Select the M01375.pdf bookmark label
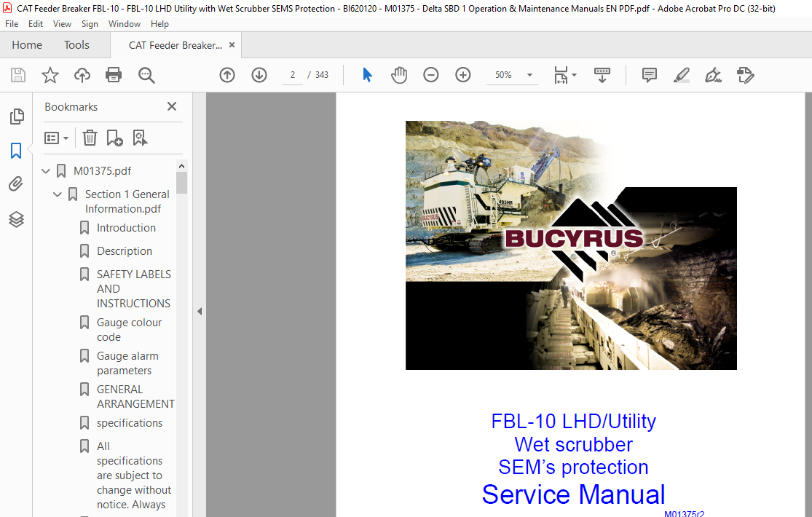 point(102,171)
